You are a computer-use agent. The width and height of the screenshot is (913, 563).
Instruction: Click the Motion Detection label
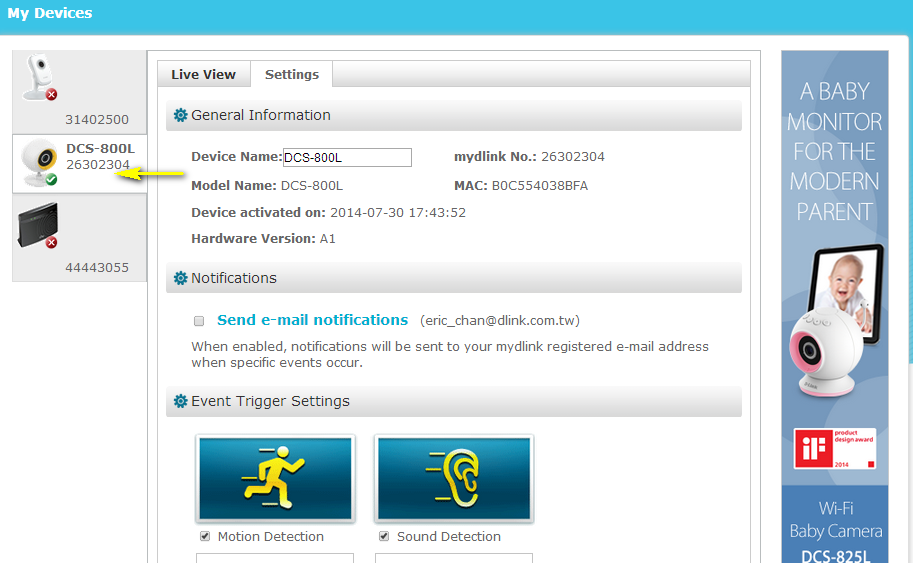(271, 536)
